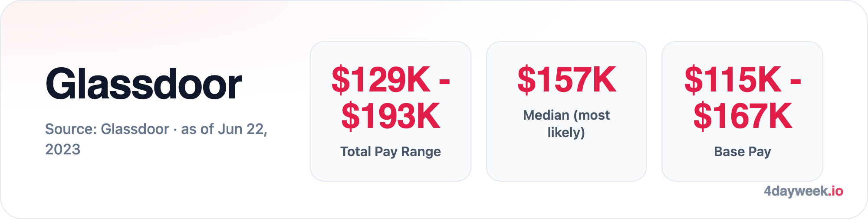The width and height of the screenshot is (868, 219).
Task: Select the Source: Glassdoor attribution text
Action: pos(107,129)
